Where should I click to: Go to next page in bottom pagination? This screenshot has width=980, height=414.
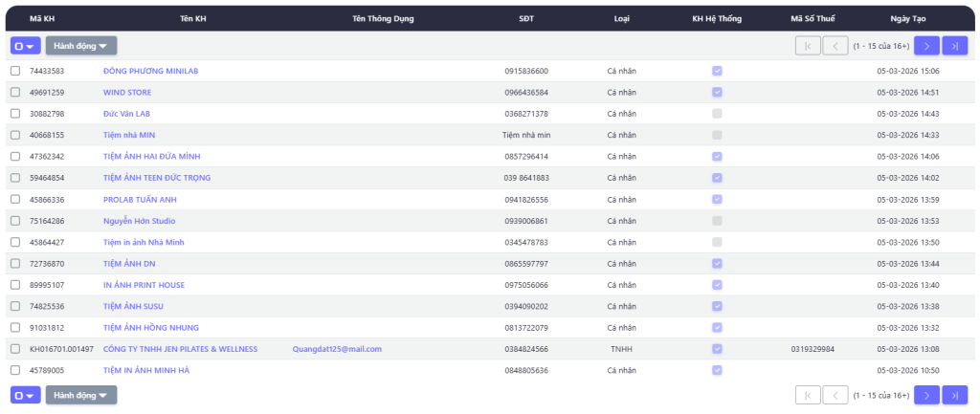pyautogui.click(x=925, y=395)
